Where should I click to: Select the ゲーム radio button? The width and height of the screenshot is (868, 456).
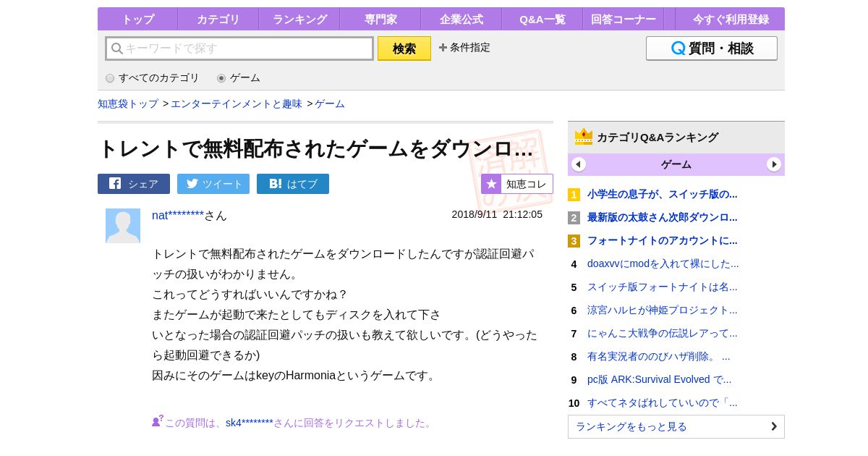tap(221, 78)
